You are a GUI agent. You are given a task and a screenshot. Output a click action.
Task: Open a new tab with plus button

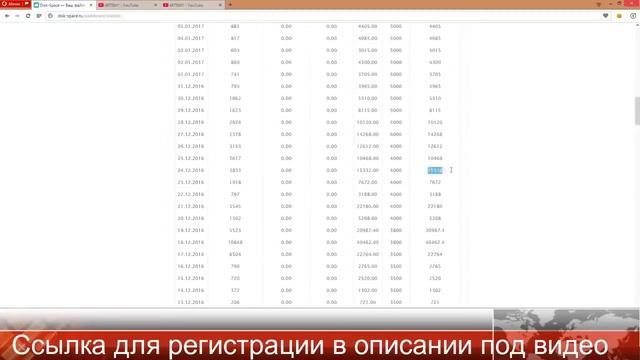click(230, 5)
